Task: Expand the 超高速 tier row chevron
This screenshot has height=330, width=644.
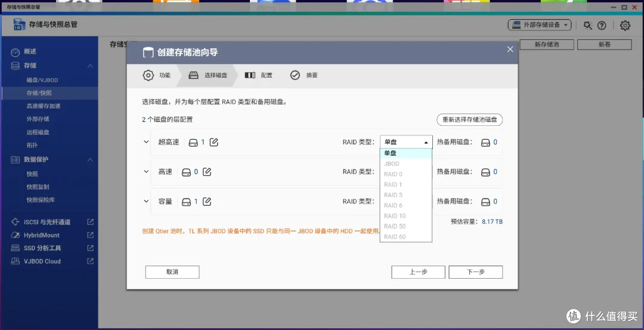Action: point(146,142)
